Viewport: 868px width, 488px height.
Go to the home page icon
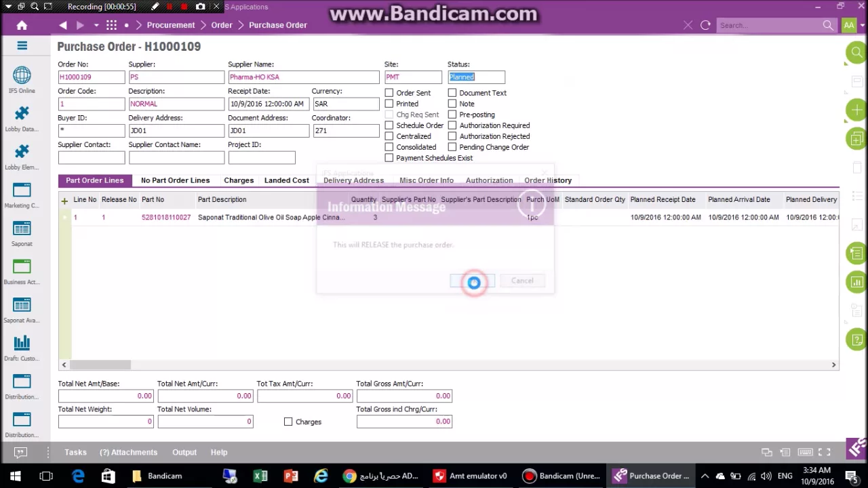[22, 25]
